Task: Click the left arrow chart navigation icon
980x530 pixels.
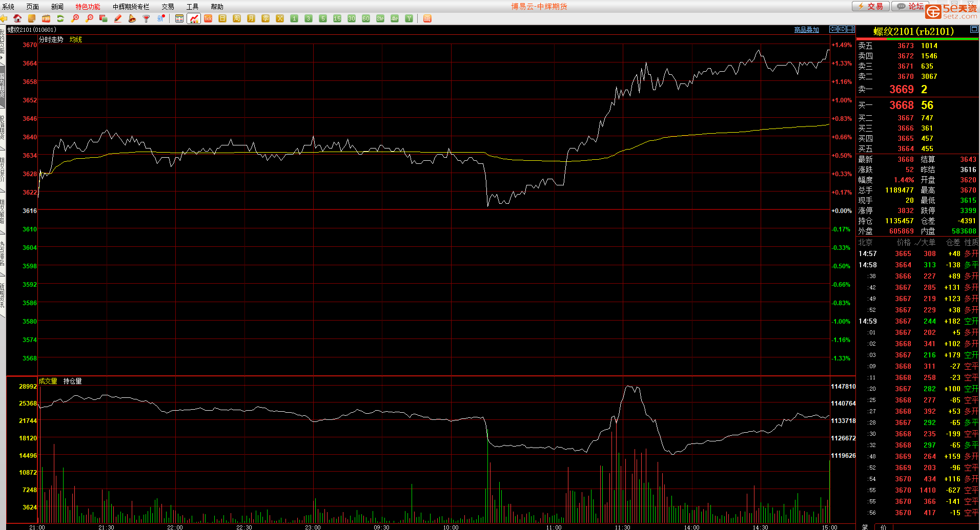Action: click(833, 29)
